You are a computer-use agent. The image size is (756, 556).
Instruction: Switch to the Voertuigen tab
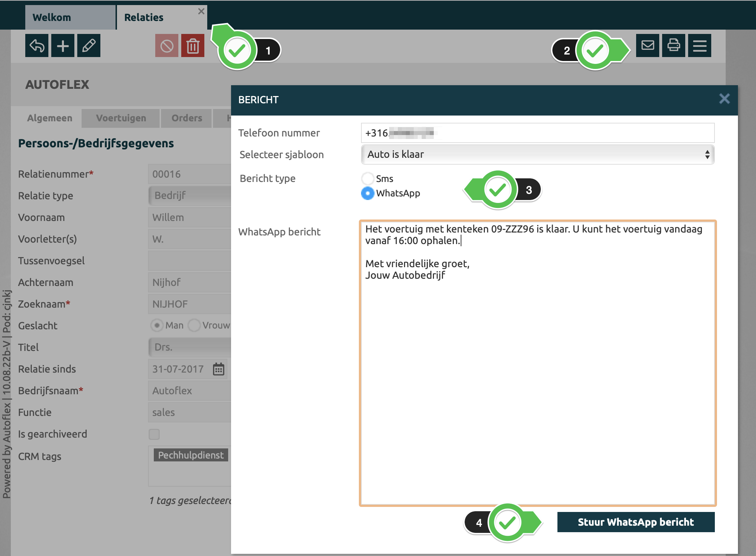click(121, 118)
